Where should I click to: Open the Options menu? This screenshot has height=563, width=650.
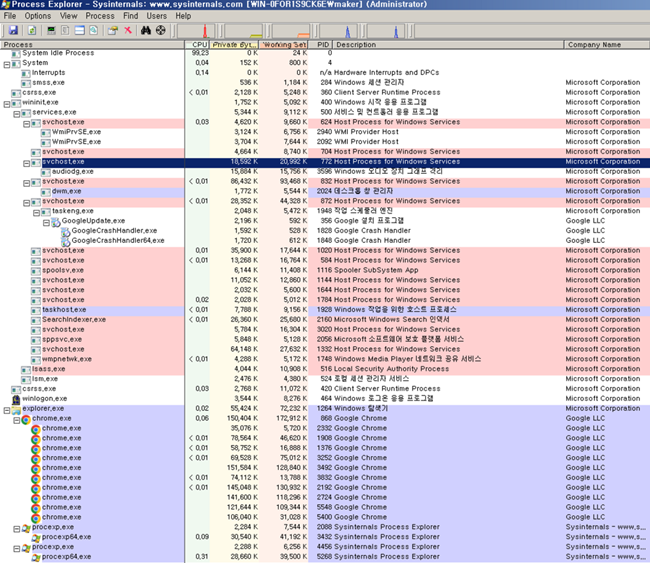[38, 16]
